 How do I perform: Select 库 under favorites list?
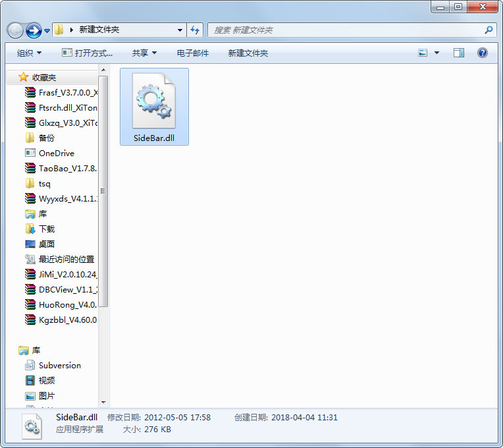coord(36,213)
